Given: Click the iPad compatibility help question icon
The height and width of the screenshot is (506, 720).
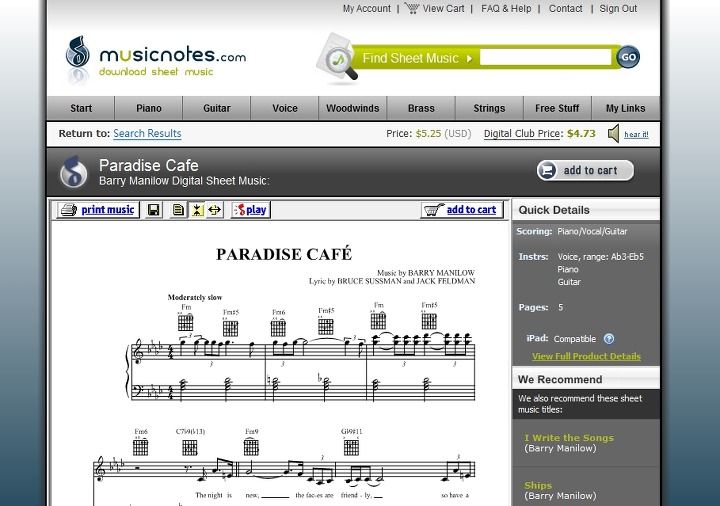Looking at the screenshot, I should pos(609,339).
